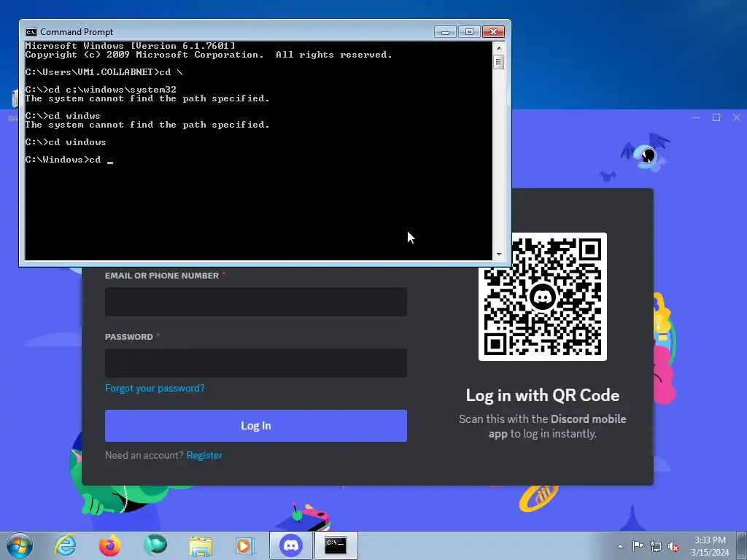The width and height of the screenshot is (747, 560).
Task: Click the muted volume tray icon
Action: pyautogui.click(x=673, y=547)
